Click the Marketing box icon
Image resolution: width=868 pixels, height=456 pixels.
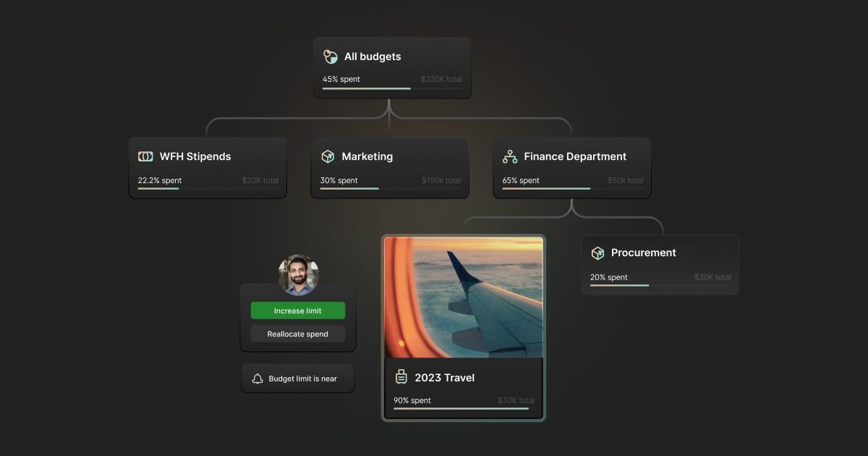(x=328, y=156)
